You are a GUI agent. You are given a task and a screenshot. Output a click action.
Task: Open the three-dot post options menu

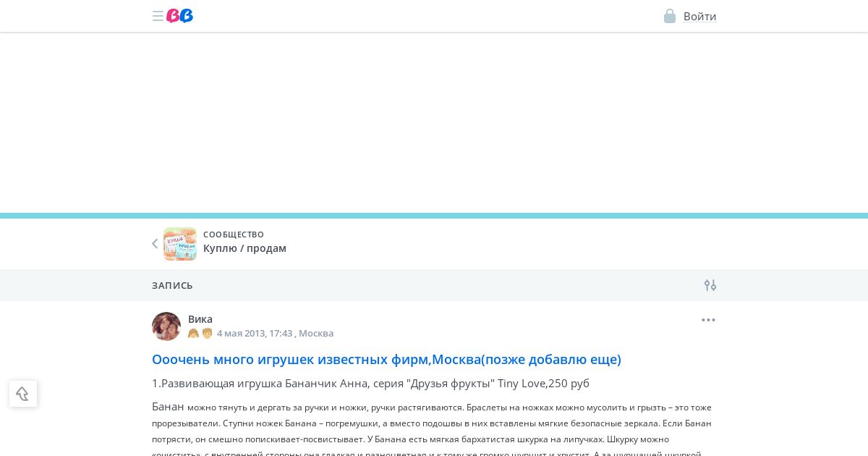(x=708, y=320)
